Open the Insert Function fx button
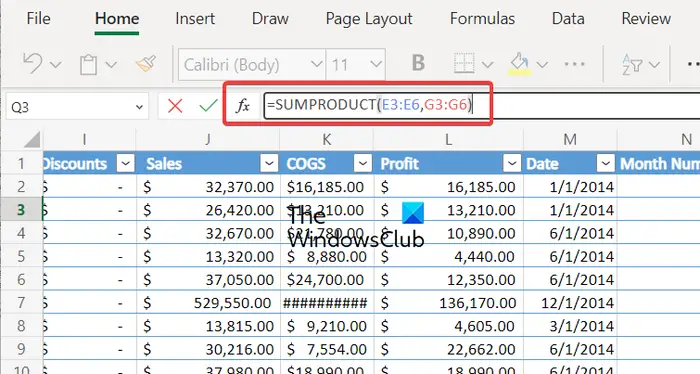Image resolution: width=700 pixels, height=374 pixels. [243, 106]
